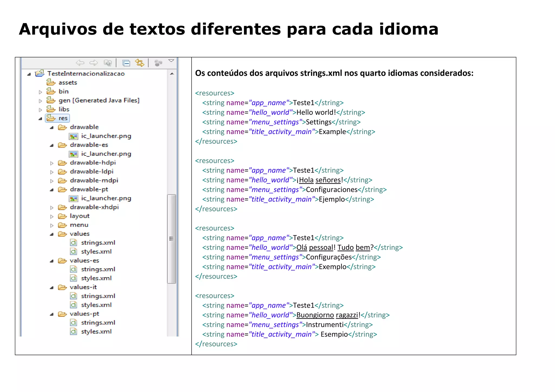Viewport: 555px width, 392px height.
Task: Expand the libs folder
Action: pyautogui.click(x=40, y=110)
